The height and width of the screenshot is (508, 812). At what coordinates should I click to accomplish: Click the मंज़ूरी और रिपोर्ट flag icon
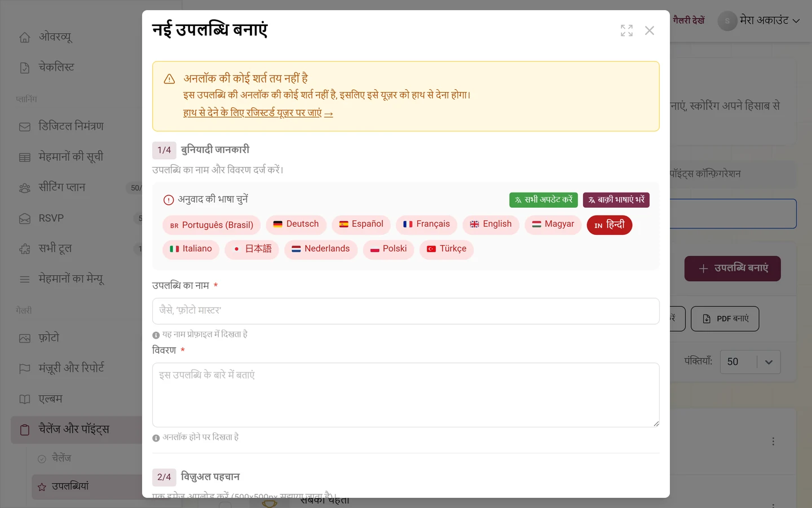point(25,369)
